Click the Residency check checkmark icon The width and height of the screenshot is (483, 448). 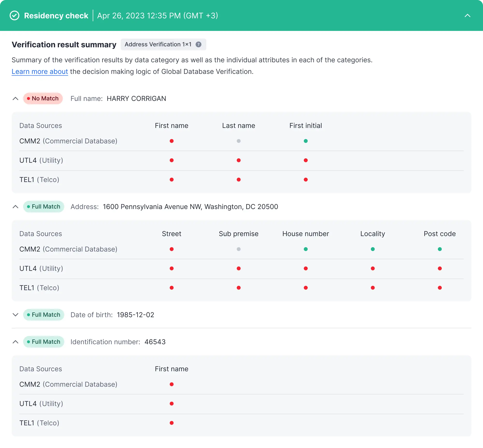click(x=14, y=15)
